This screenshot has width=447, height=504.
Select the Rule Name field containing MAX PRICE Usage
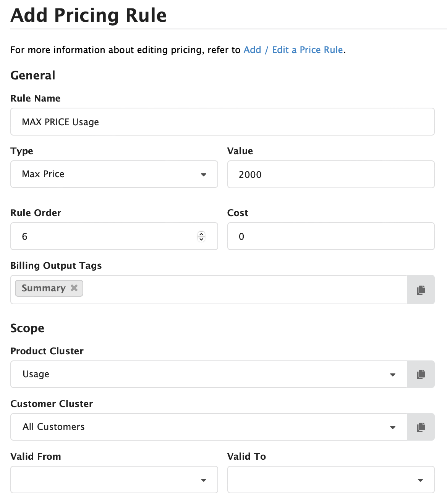223,122
